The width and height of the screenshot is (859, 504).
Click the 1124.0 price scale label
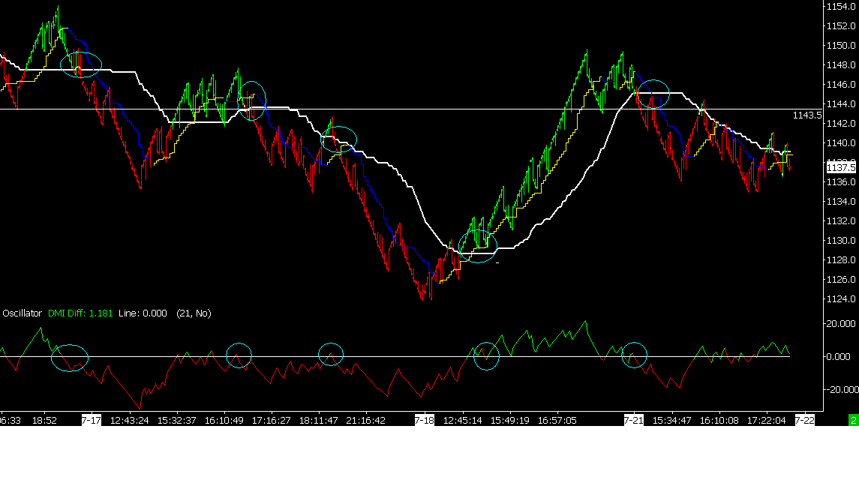(841, 299)
